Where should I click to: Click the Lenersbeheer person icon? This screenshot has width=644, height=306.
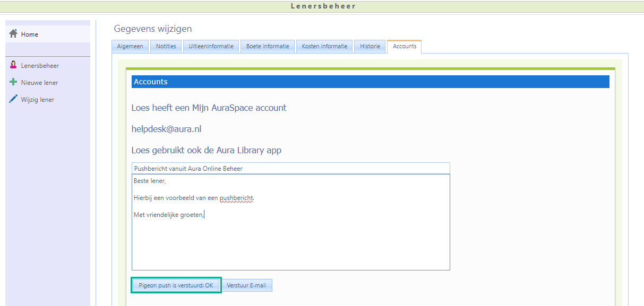[14, 65]
